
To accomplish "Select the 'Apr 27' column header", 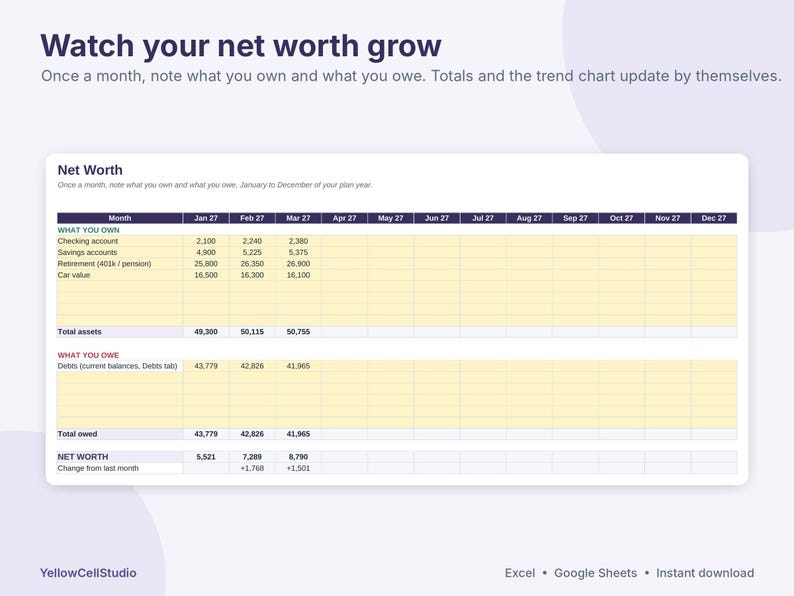I will tap(344, 218).
